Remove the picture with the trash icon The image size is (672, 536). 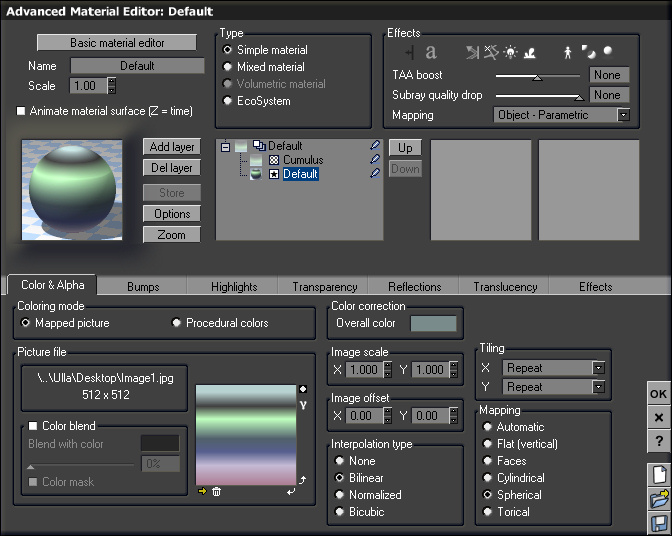[x=216, y=491]
